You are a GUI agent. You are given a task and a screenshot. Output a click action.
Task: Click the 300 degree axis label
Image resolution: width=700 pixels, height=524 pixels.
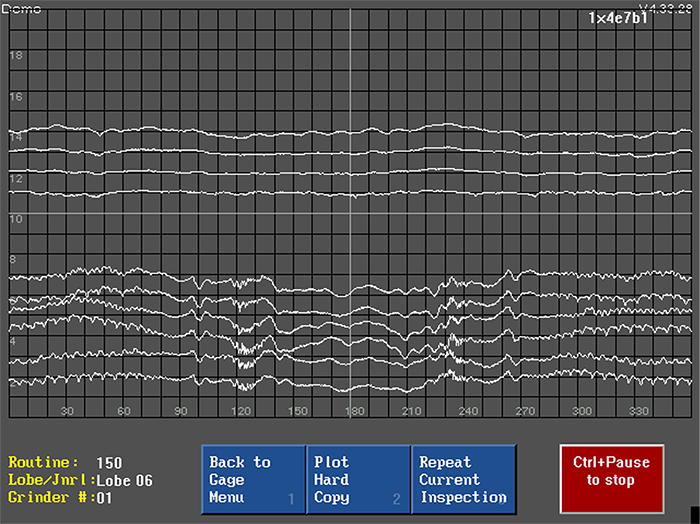(x=582, y=411)
